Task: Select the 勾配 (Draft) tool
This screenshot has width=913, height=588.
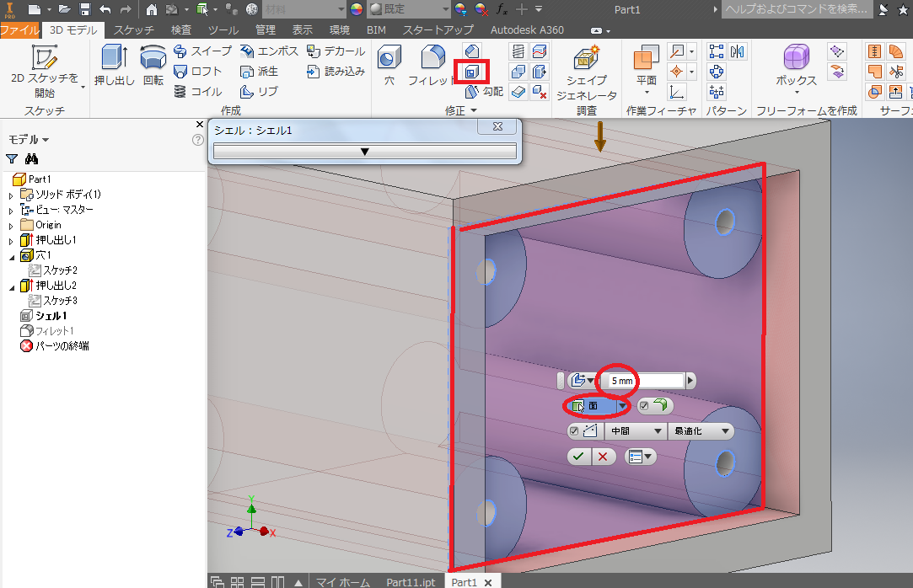Action: tap(484, 91)
